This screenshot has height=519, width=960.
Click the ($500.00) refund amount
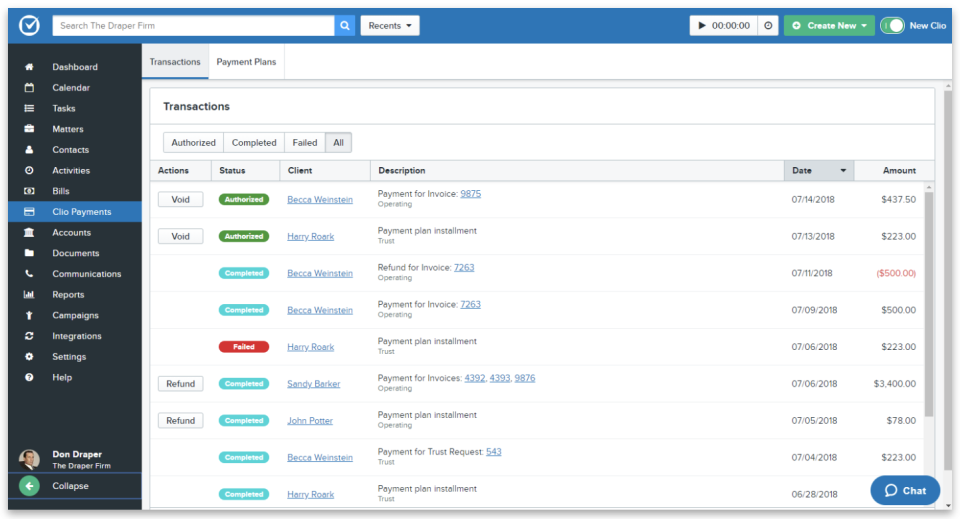tap(896, 273)
